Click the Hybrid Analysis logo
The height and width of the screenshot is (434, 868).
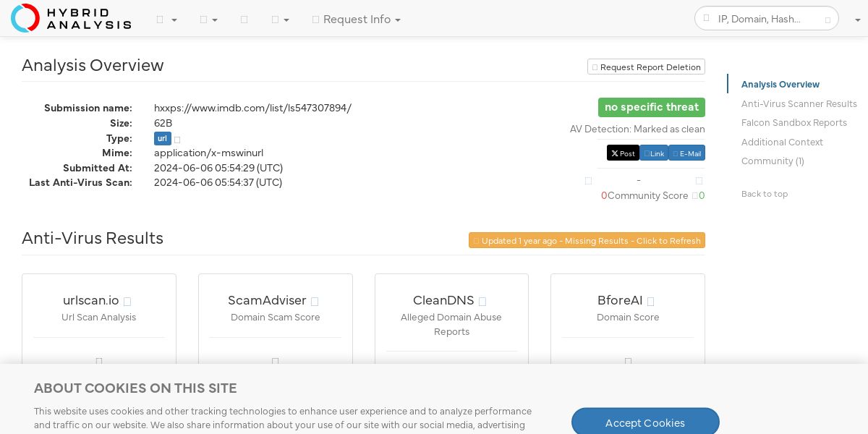[71, 18]
